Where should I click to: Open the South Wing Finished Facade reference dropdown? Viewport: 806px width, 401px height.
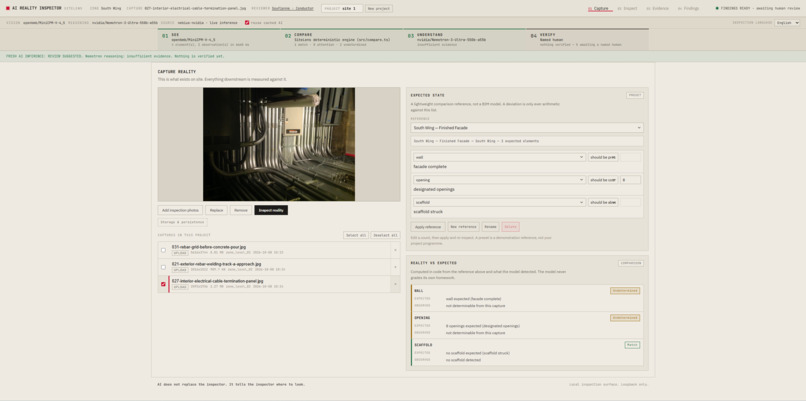click(x=527, y=127)
